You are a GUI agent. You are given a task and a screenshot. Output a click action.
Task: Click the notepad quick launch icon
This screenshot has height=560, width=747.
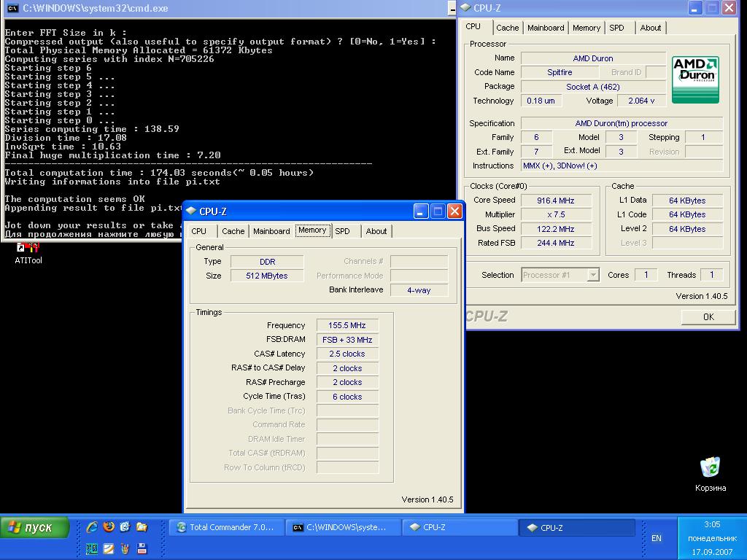109,548
